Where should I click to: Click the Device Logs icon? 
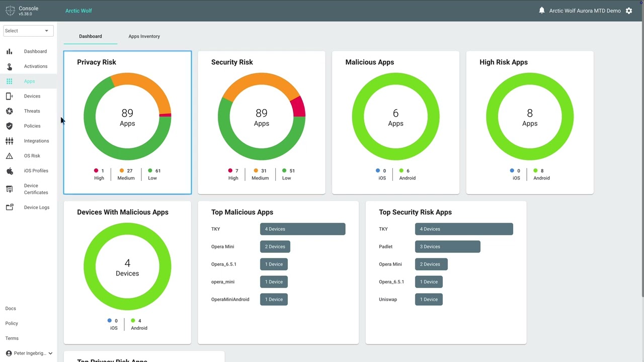coord(10,207)
